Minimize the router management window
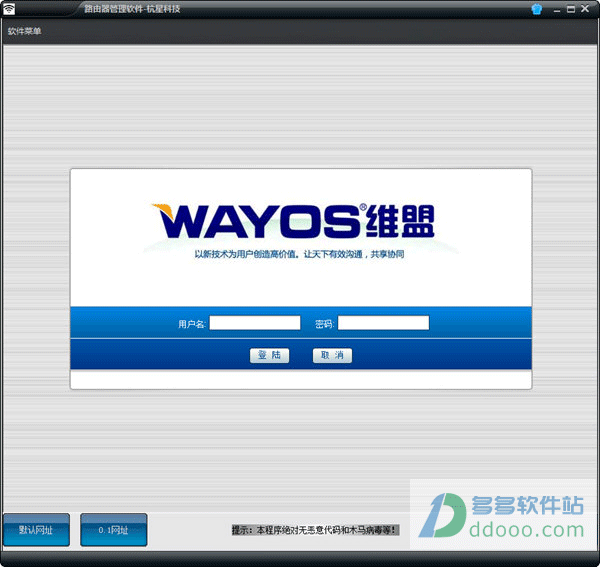This screenshot has height=567, width=600. 557,10
